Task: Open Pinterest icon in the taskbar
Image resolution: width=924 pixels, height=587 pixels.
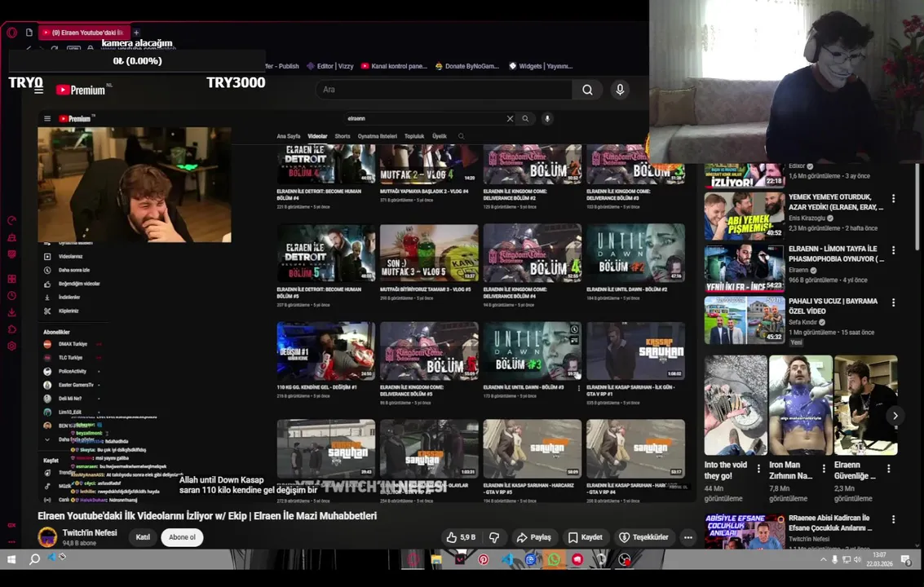Action: 484,559
